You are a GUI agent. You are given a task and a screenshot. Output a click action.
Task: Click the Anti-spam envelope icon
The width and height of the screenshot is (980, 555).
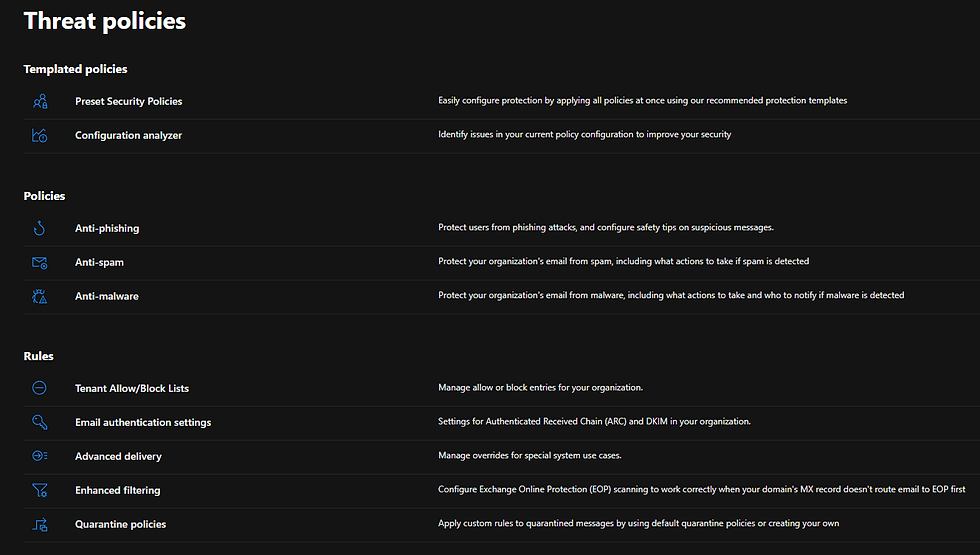point(40,262)
